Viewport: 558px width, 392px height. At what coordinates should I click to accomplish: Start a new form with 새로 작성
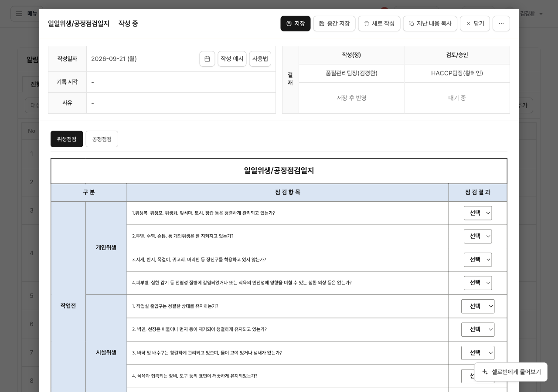tap(379, 24)
